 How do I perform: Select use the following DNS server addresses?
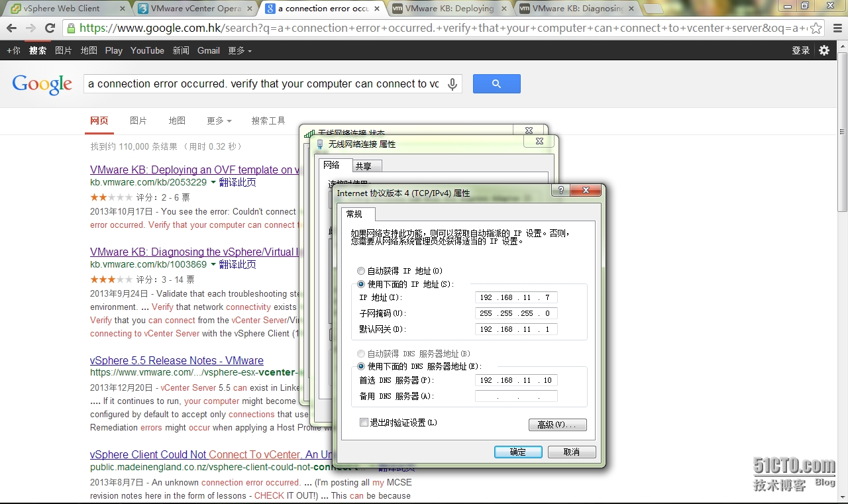pos(361,366)
